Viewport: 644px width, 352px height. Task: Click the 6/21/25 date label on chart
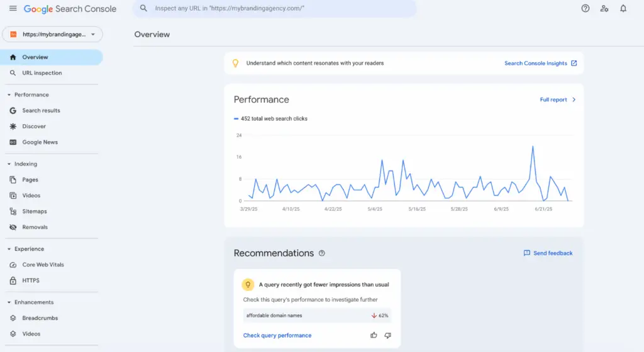[x=543, y=209]
